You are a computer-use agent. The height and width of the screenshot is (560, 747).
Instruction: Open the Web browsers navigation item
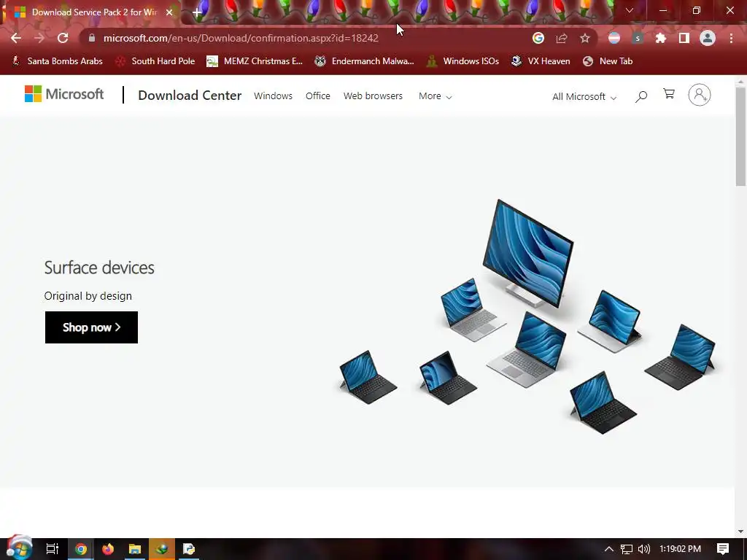373,96
